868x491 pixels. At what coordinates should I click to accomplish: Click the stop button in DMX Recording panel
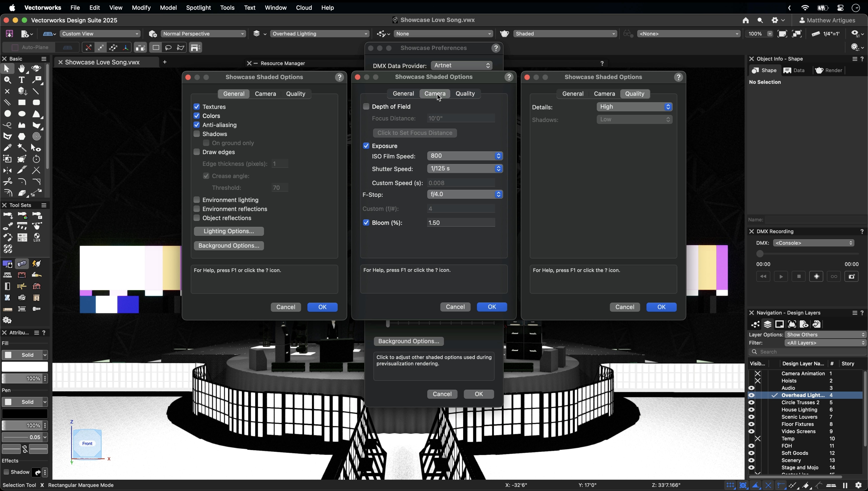(799, 277)
